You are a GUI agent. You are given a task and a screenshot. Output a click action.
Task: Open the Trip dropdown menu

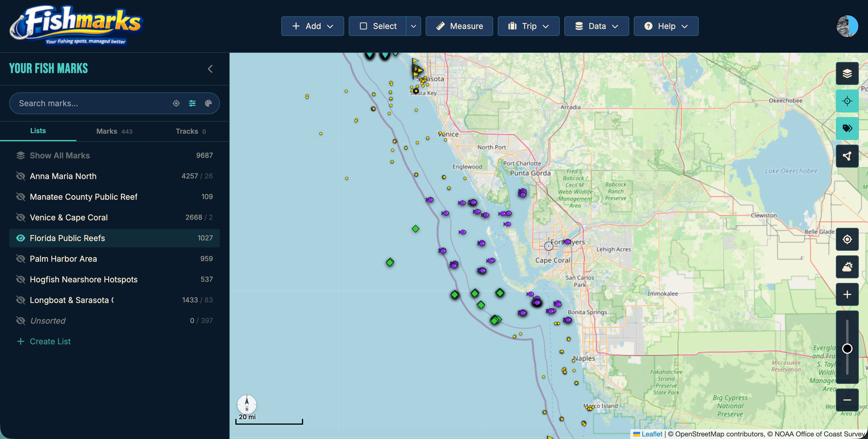[x=528, y=26]
